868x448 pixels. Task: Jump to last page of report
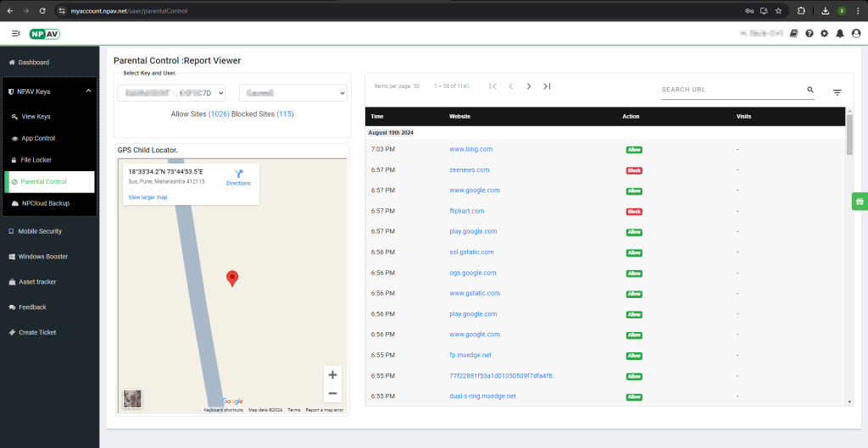click(547, 86)
